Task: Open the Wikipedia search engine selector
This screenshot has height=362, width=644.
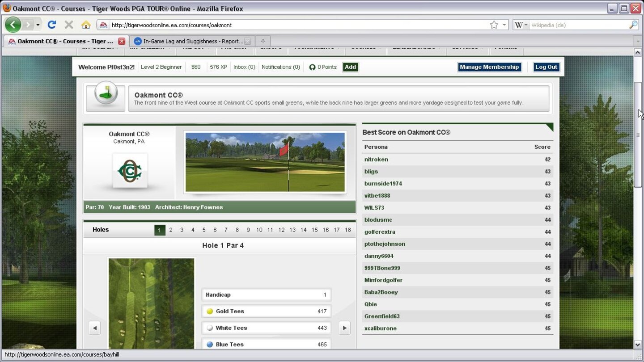Action: [x=521, y=25]
